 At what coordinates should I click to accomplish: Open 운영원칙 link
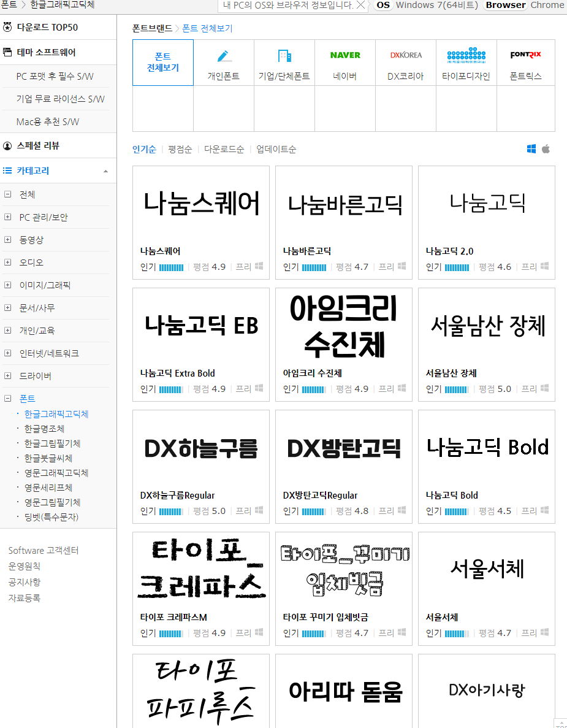coord(24,567)
